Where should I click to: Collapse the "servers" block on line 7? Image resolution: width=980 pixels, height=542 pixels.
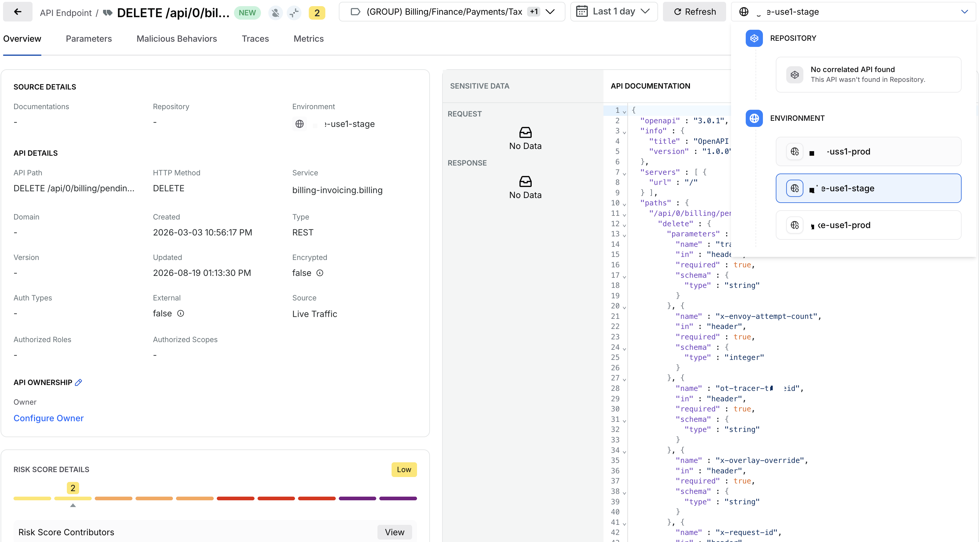pyautogui.click(x=624, y=174)
